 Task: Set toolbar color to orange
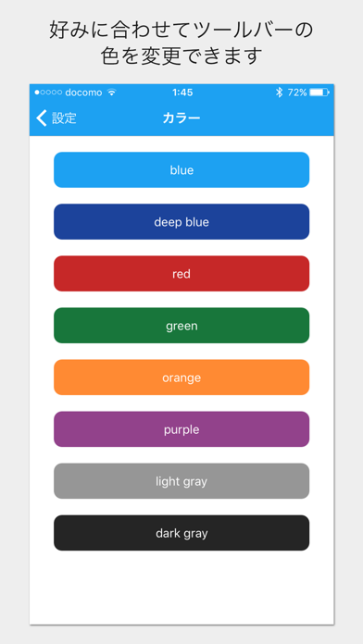coord(181,377)
